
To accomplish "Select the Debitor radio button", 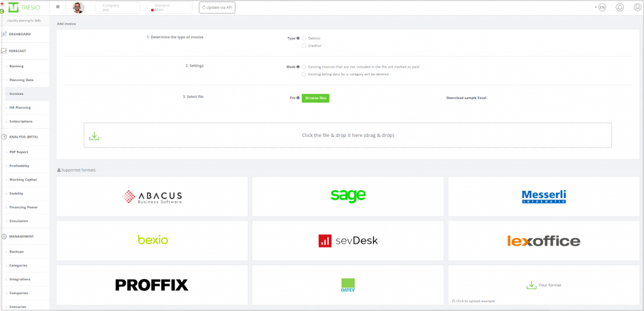I will [304, 38].
